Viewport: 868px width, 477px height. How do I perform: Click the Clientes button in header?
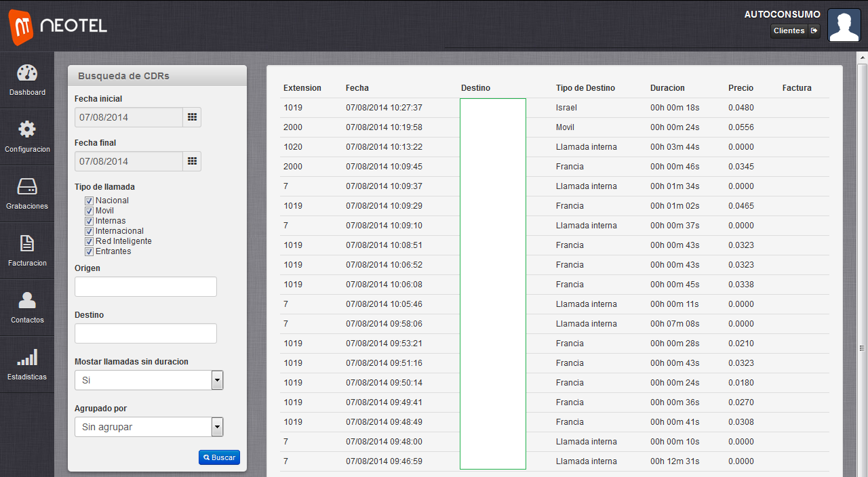tap(795, 30)
